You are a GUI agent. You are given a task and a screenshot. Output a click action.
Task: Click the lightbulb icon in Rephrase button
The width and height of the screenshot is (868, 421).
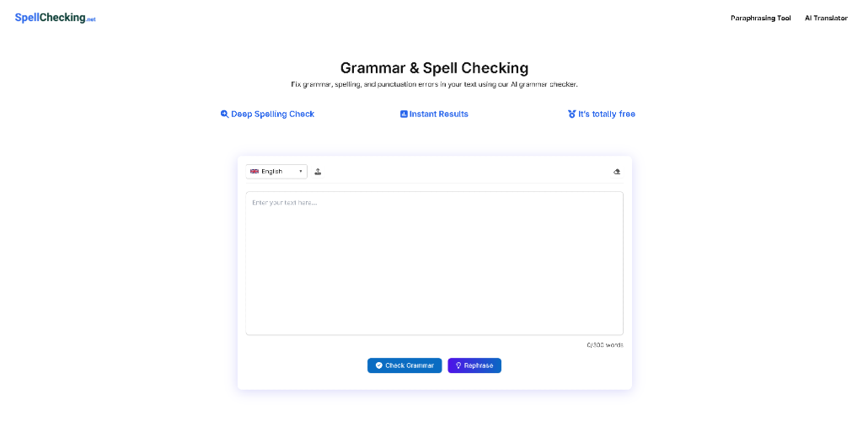(458, 365)
